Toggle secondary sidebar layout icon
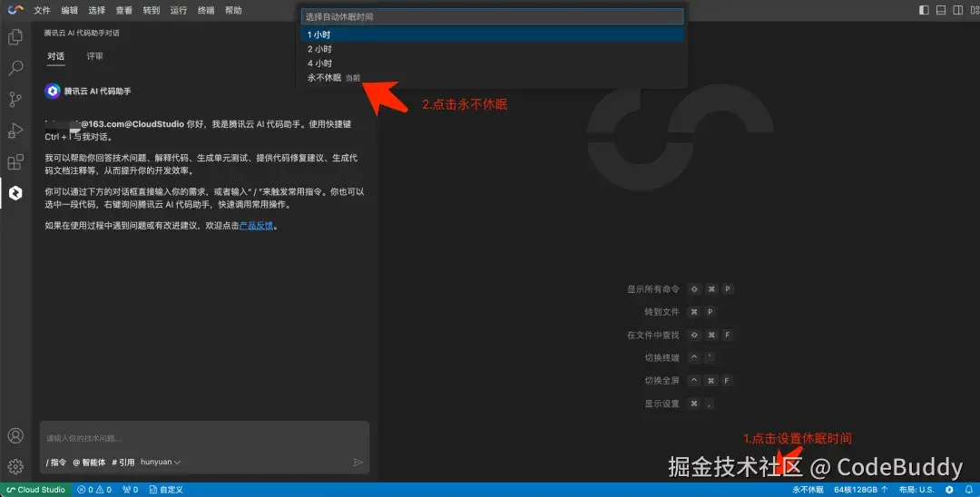The image size is (980, 497). pos(957,10)
